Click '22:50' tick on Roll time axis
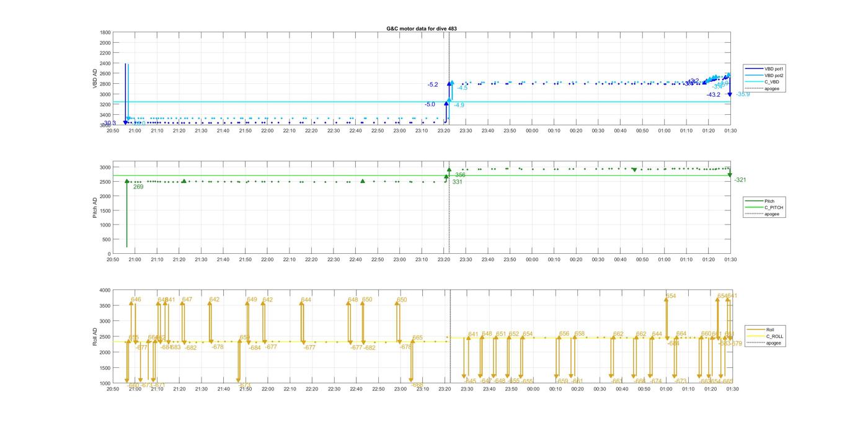The height and width of the screenshot is (430, 868). pos(378,389)
